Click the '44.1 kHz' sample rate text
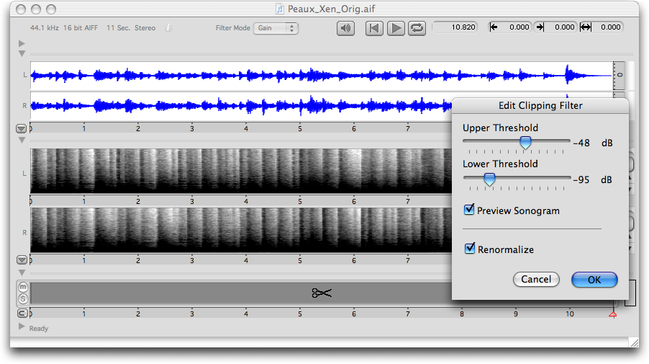 44,28
